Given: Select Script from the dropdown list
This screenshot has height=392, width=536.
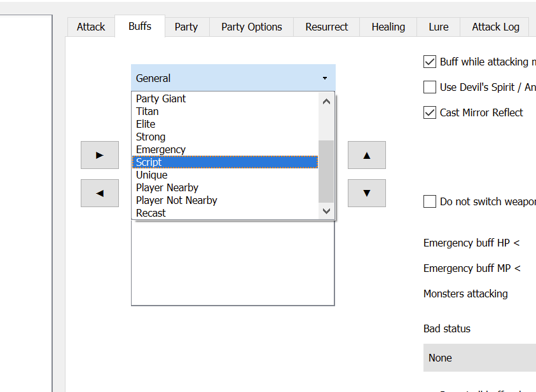Looking at the screenshot, I should pos(225,162).
